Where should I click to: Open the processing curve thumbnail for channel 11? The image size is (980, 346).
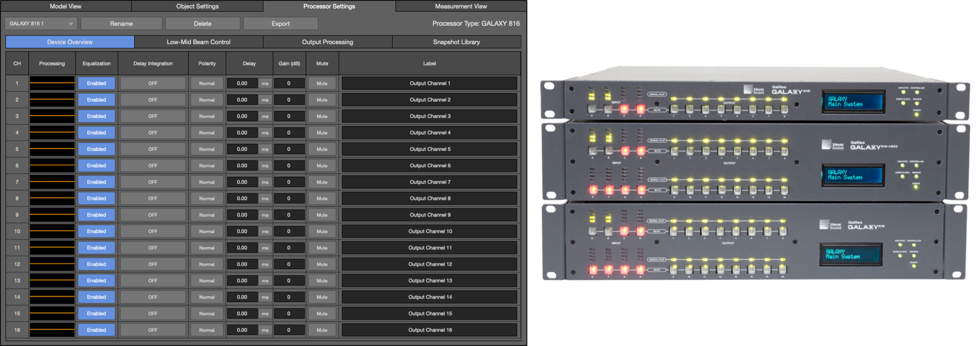(52, 248)
